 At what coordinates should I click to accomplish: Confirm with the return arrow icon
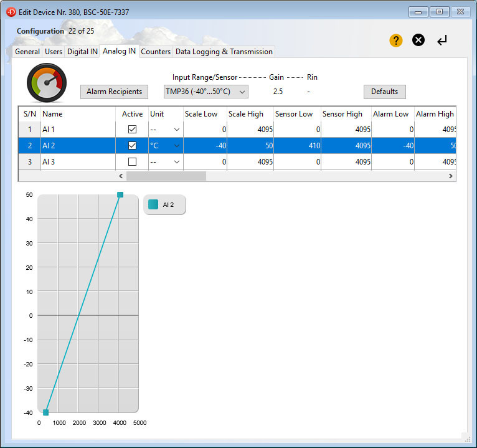pos(442,40)
